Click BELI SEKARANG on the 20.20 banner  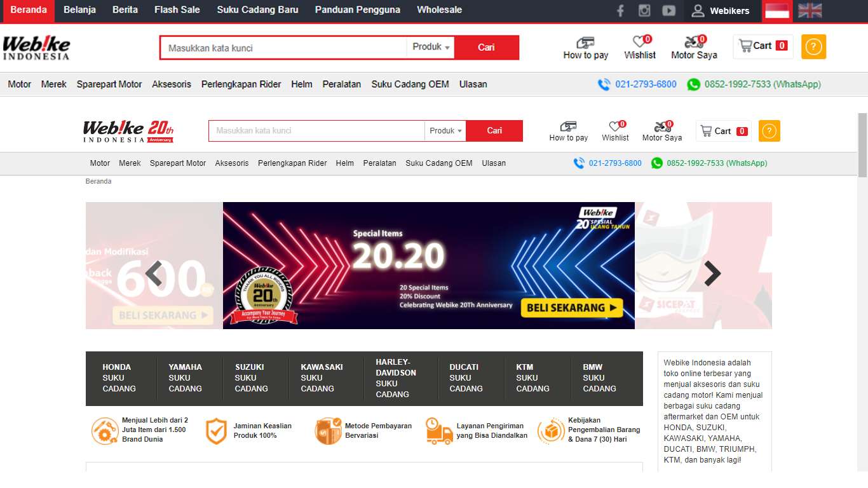pyautogui.click(x=572, y=308)
